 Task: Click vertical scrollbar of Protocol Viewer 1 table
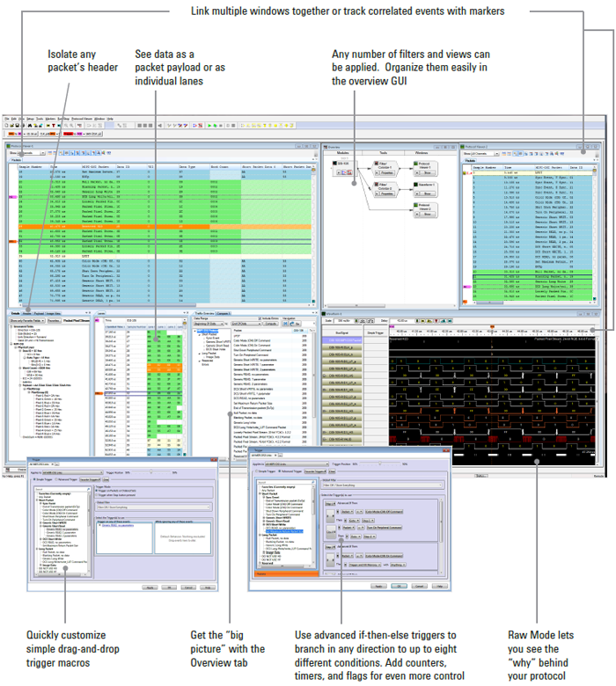pyautogui.click(x=313, y=236)
